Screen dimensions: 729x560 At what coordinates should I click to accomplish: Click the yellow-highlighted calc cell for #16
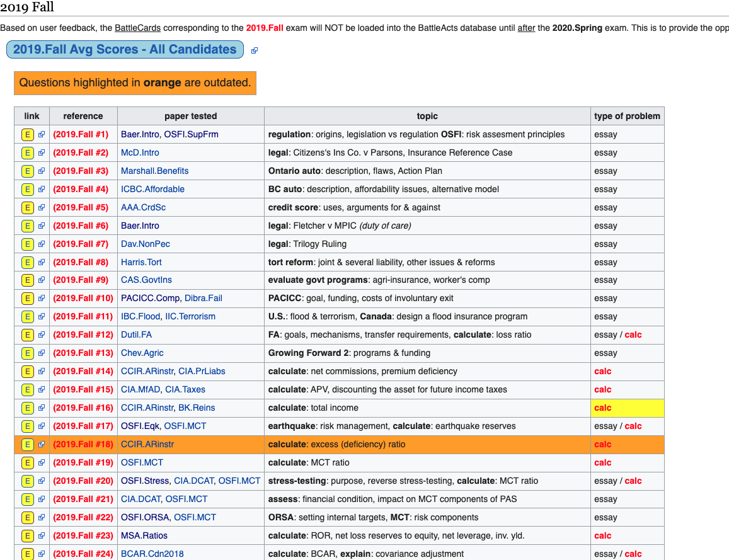[x=627, y=408]
